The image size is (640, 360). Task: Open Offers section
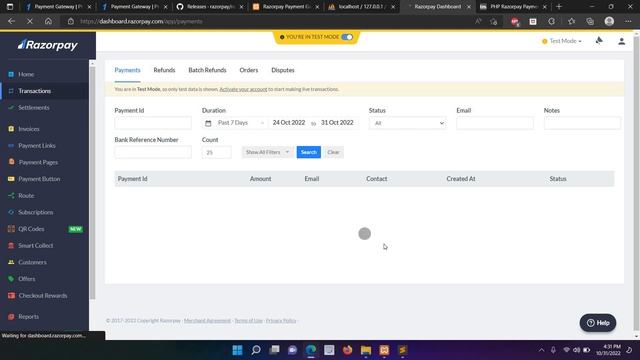27,279
